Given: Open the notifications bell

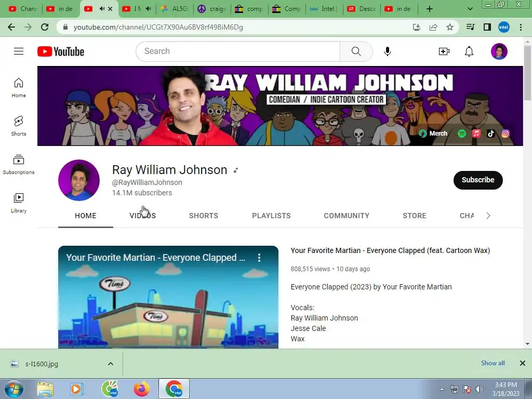Looking at the screenshot, I should tap(469, 51).
